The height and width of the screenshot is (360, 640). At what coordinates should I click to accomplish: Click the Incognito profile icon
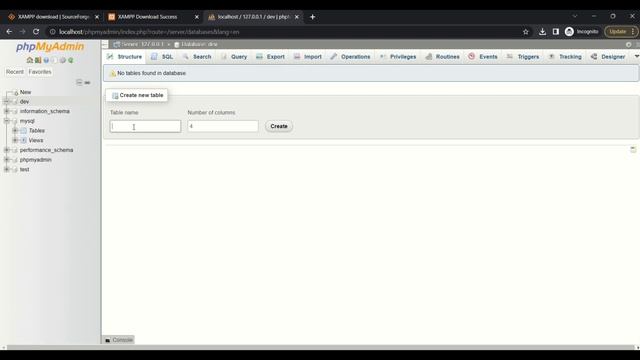coord(569,32)
